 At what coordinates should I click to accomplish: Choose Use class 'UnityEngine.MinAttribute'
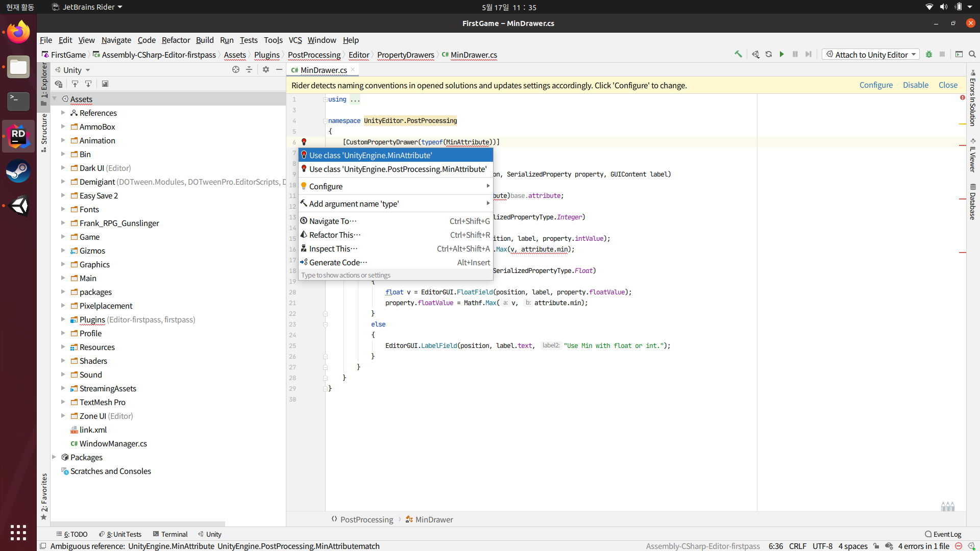396,155
